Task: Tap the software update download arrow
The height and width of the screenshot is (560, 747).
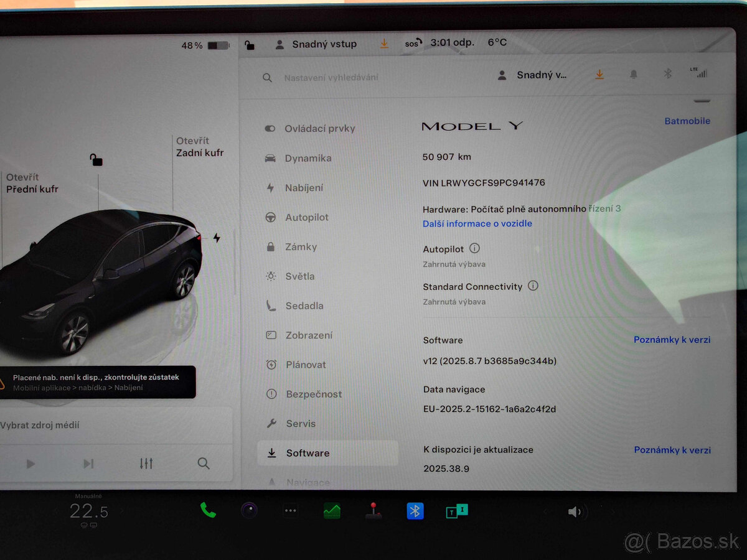Action: pos(599,74)
